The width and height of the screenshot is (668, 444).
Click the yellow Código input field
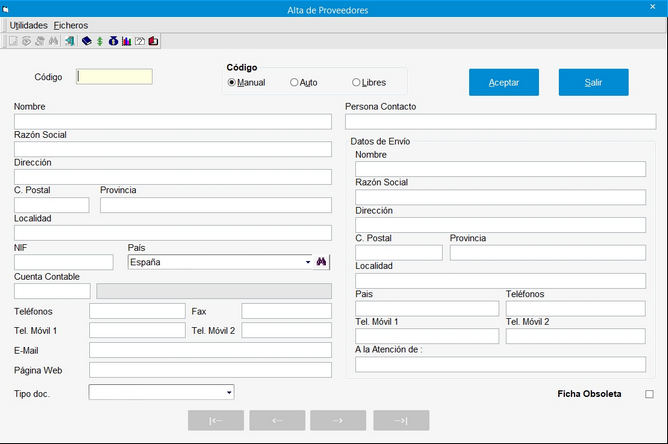[115, 77]
